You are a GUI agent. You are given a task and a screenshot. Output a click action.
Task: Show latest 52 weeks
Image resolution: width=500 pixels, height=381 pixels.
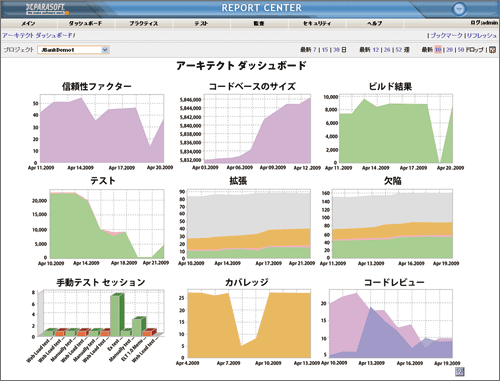coord(399,50)
